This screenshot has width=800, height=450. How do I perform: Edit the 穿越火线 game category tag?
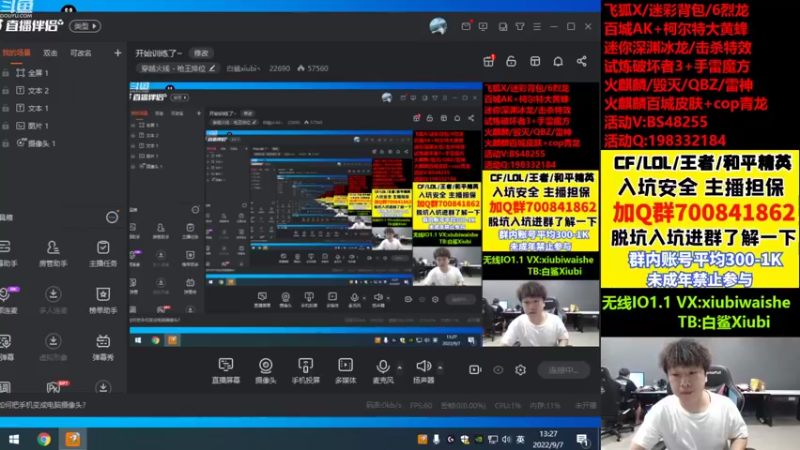click(178, 68)
